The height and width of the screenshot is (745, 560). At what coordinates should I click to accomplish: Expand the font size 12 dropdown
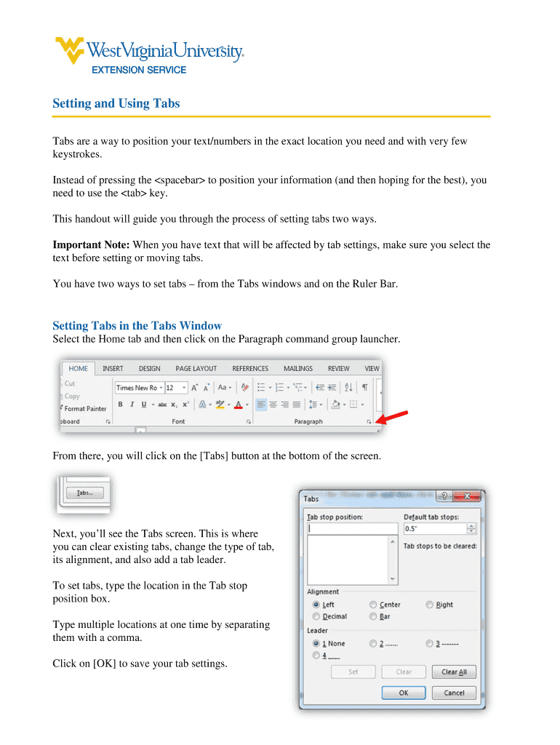click(x=177, y=388)
